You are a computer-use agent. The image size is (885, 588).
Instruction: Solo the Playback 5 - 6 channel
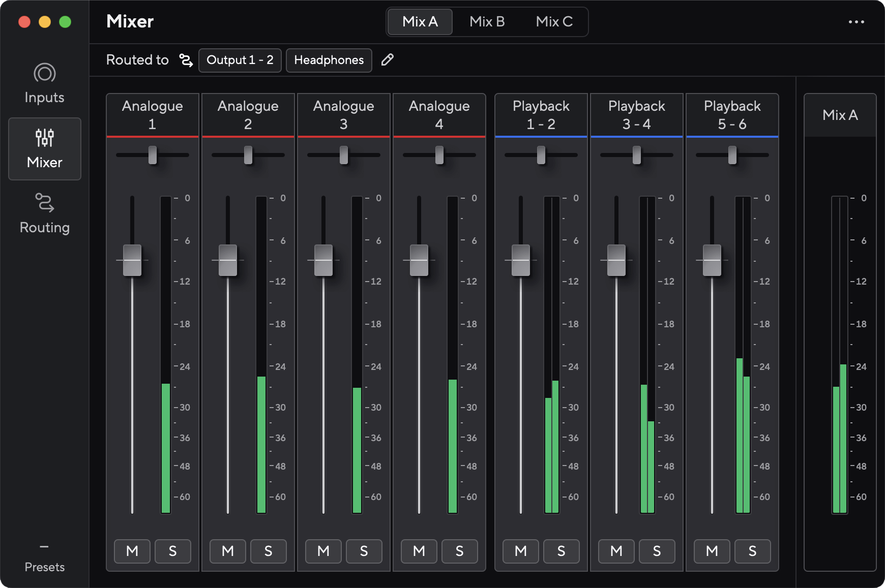pos(752,551)
